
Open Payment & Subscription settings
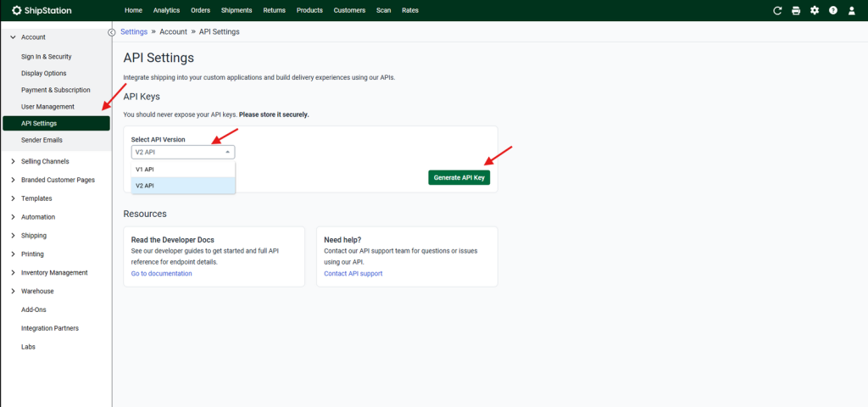click(56, 90)
